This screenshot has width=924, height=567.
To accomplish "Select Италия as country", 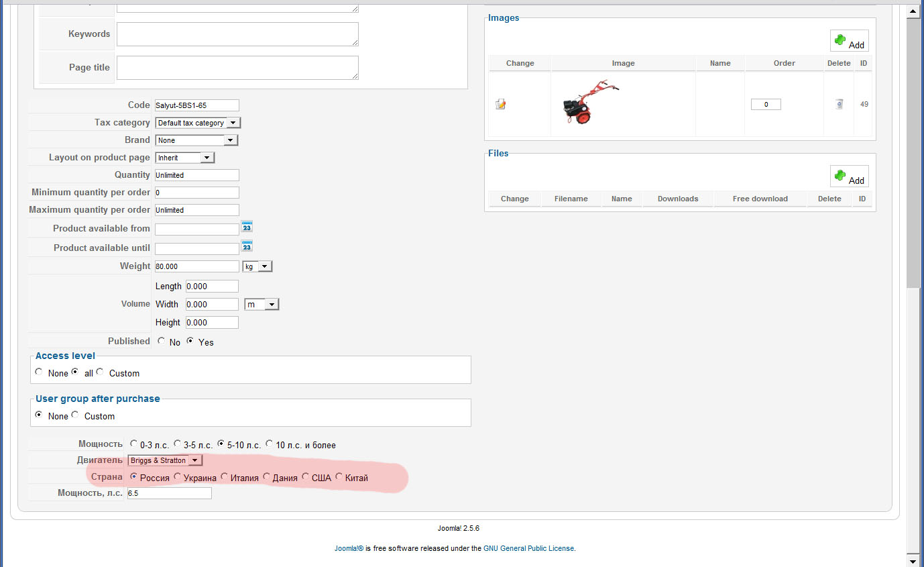I will click(224, 476).
